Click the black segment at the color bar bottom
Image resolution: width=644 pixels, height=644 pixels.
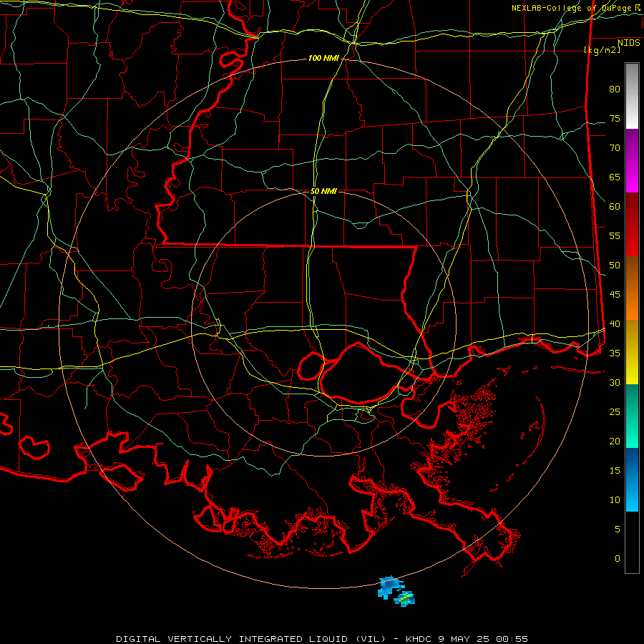(632, 542)
